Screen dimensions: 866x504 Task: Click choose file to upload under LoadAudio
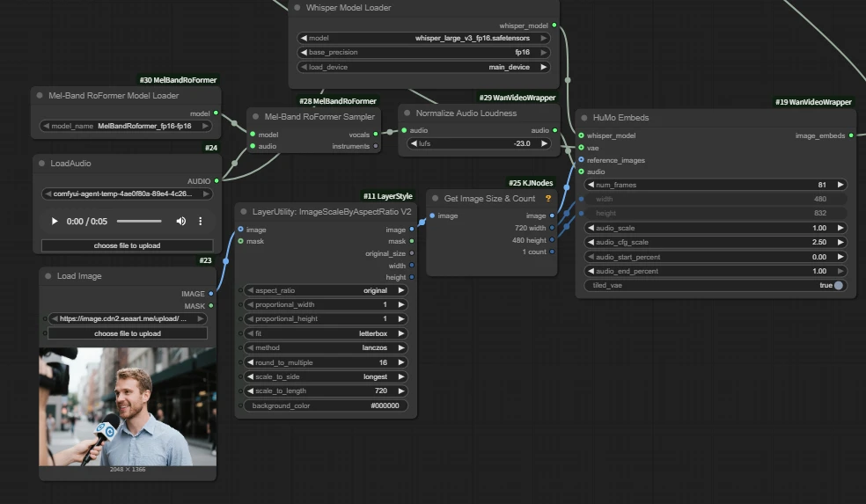pyautogui.click(x=127, y=245)
